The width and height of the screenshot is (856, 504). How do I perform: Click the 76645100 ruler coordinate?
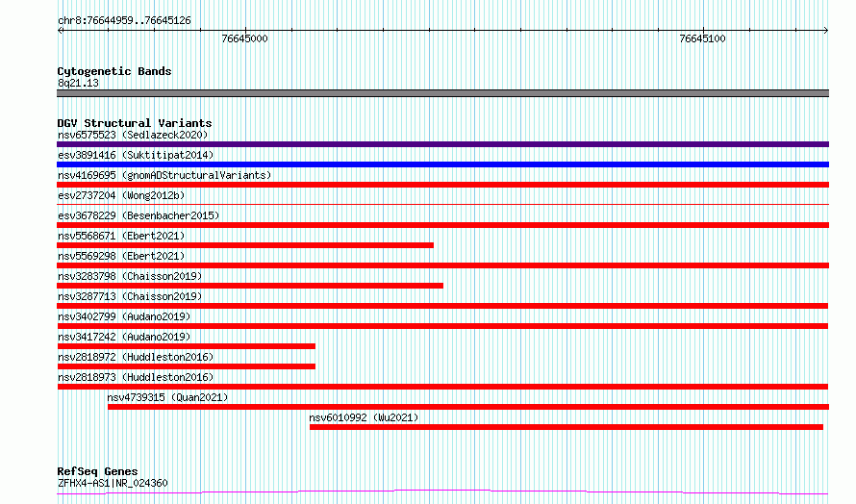tap(703, 38)
